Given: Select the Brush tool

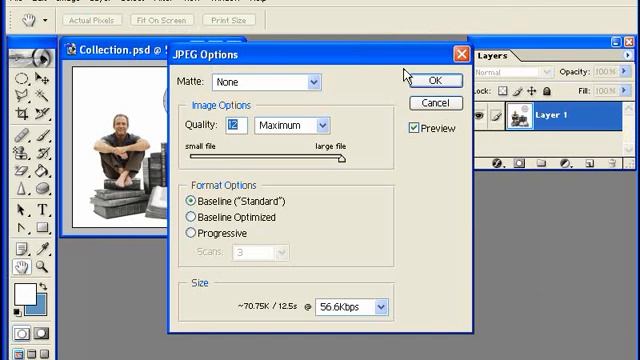Looking at the screenshot, I should pyautogui.click(x=42, y=135).
